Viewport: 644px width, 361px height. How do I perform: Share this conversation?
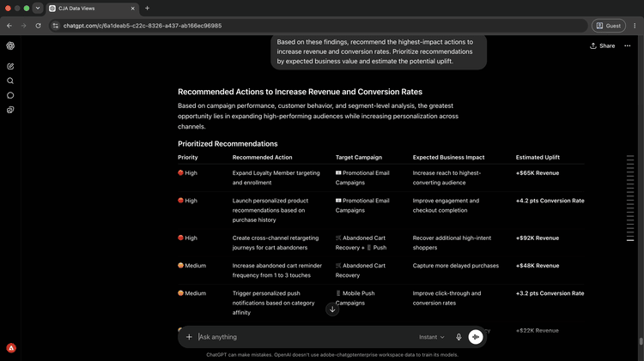[603, 46]
